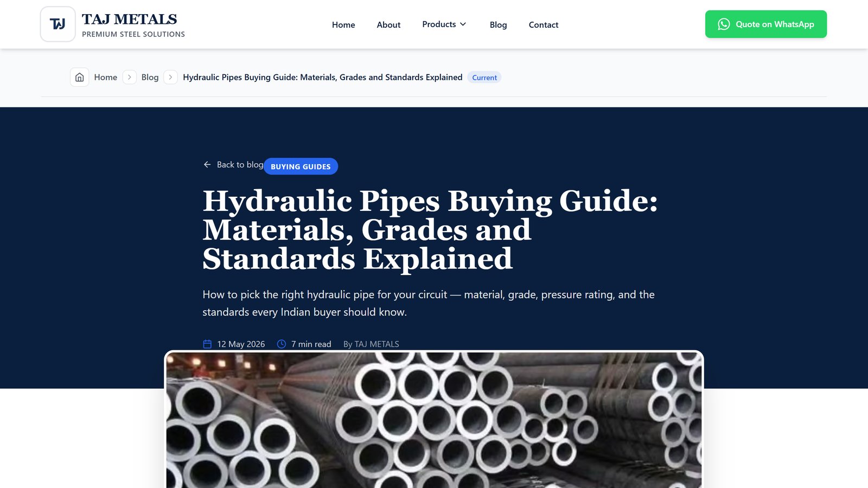
Task: Click the 12 May 2026 date text
Action: [x=241, y=344]
